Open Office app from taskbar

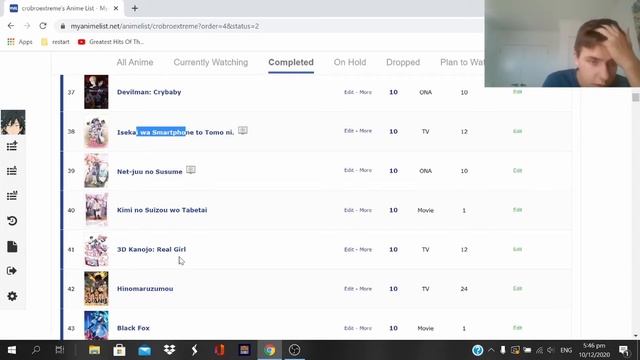coord(219,350)
